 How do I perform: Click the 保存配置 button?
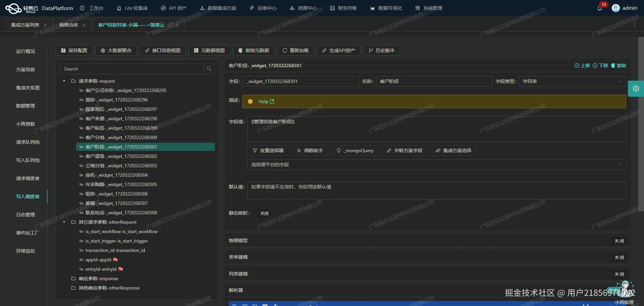(x=74, y=50)
